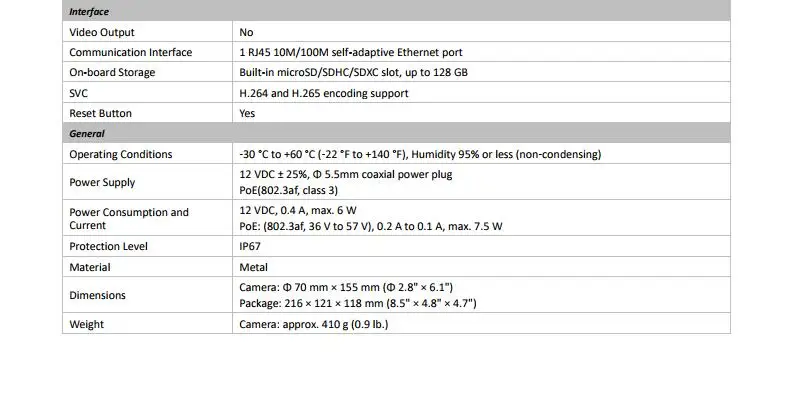
Task: Select the camera weight 410 g text
Action: pos(313,324)
